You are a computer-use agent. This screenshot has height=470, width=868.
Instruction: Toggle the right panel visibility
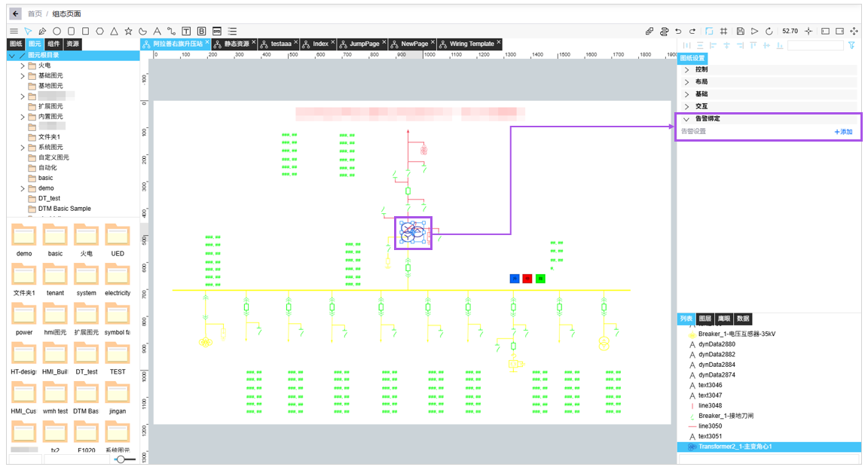(x=839, y=31)
